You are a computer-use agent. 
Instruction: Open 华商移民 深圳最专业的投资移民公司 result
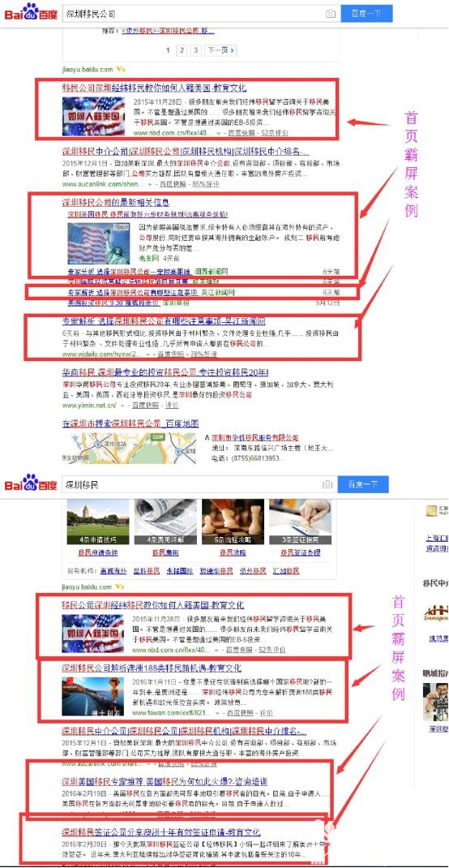(x=165, y=372)
